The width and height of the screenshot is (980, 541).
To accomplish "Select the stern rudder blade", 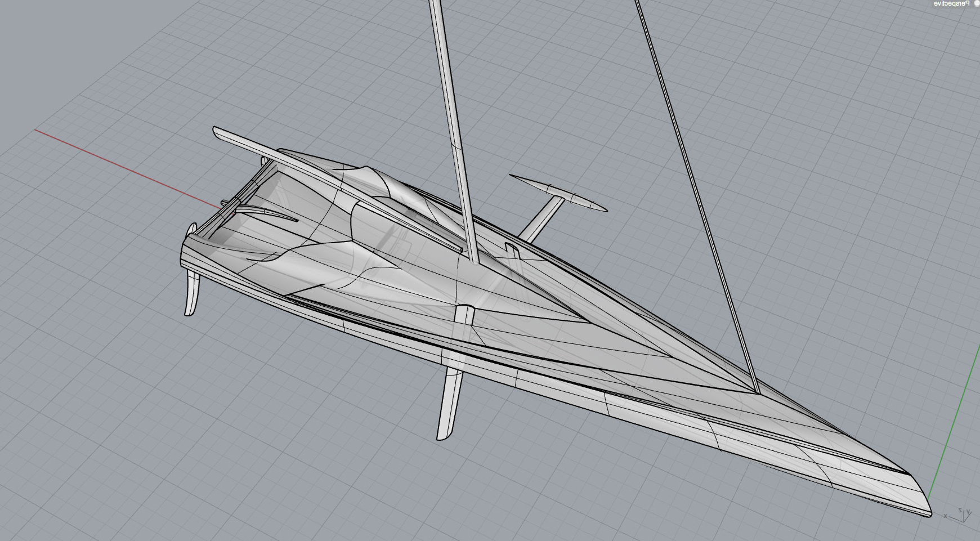I will click(x=192, y=293).
